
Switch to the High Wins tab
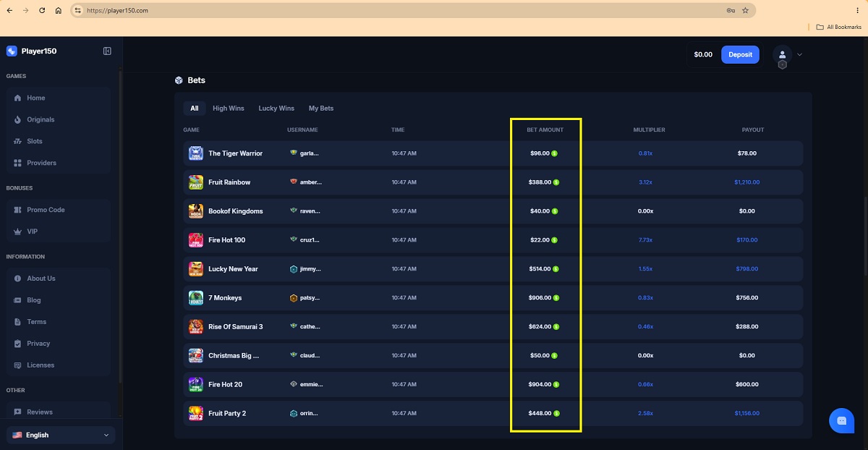pyautogui.click(x=229, y=109)
